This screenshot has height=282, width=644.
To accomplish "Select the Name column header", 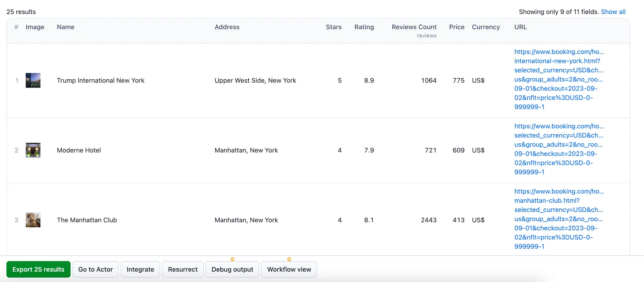I will point(65,27).
